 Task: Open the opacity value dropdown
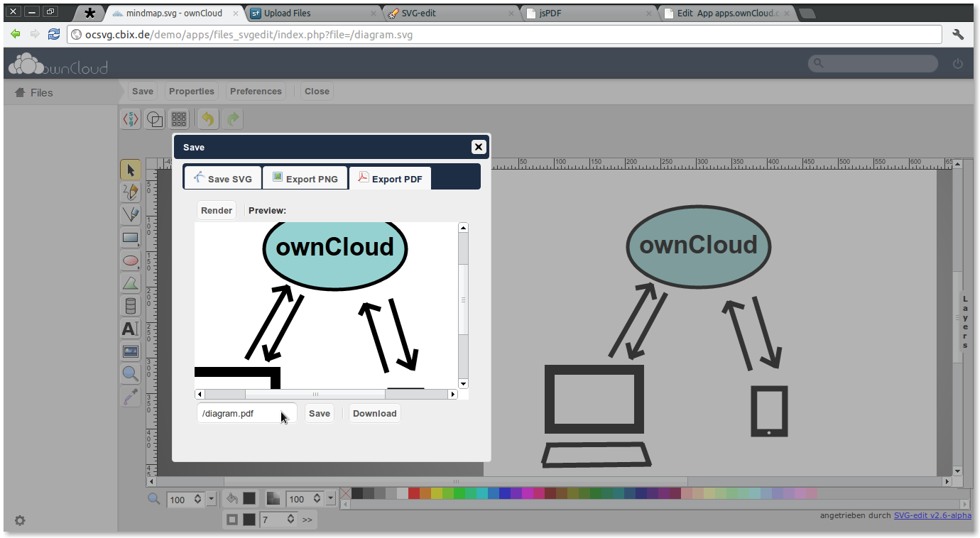coord(330,498)
